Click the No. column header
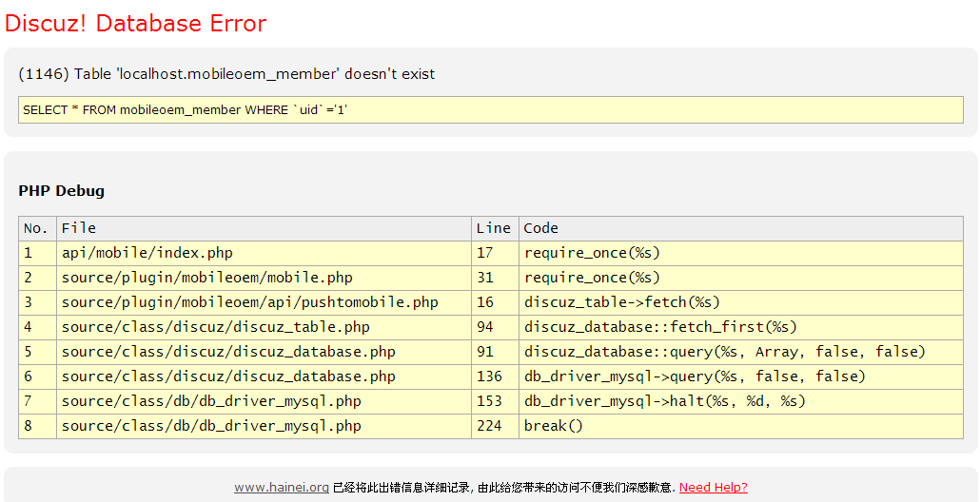 (x=37, y=228)
